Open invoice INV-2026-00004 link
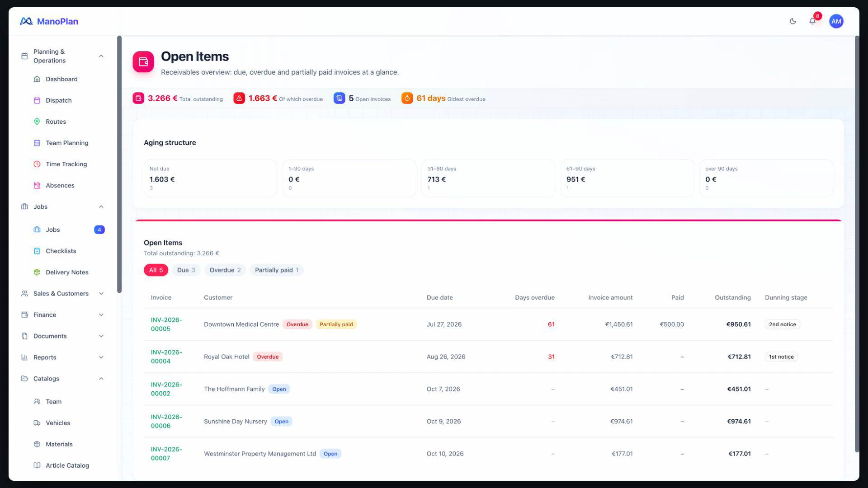 [x=166, y=357]
